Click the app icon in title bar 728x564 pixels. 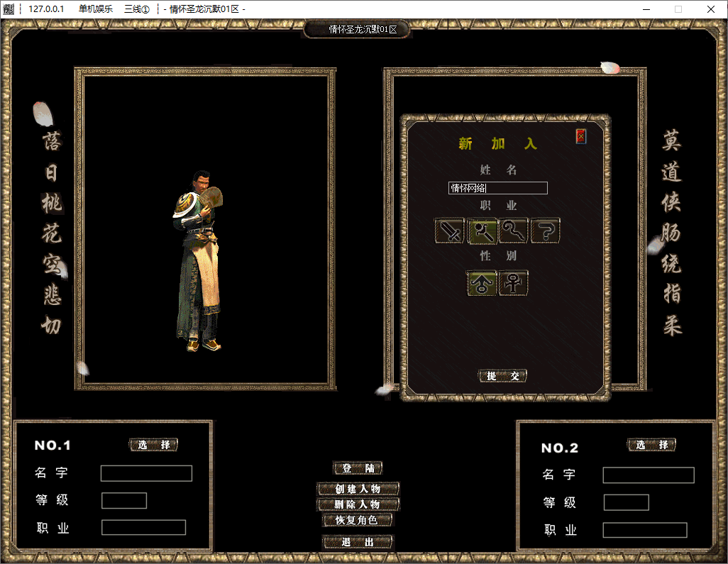click(x=9, y=9)
